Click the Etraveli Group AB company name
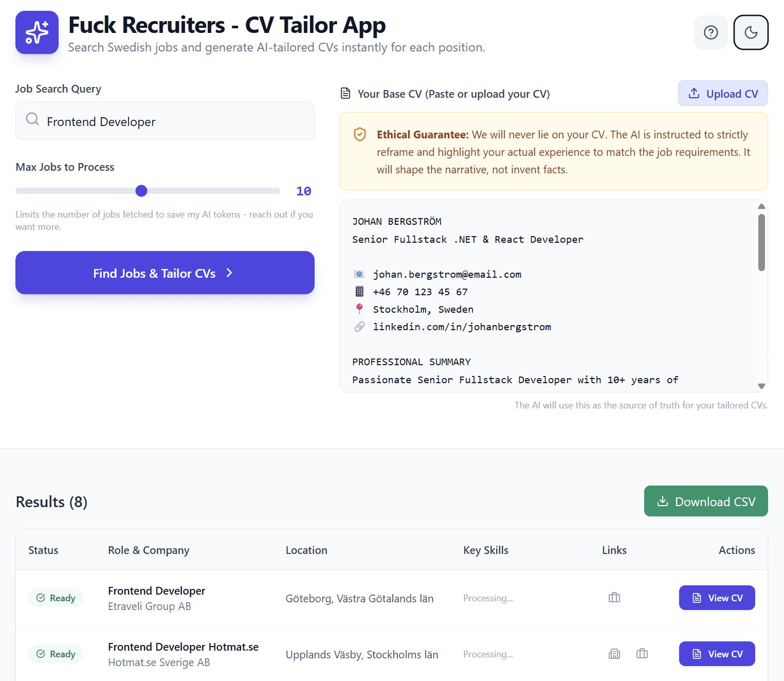Image resolution: width=784 pixels, height=681 pixels. click(x=150, y=606)
